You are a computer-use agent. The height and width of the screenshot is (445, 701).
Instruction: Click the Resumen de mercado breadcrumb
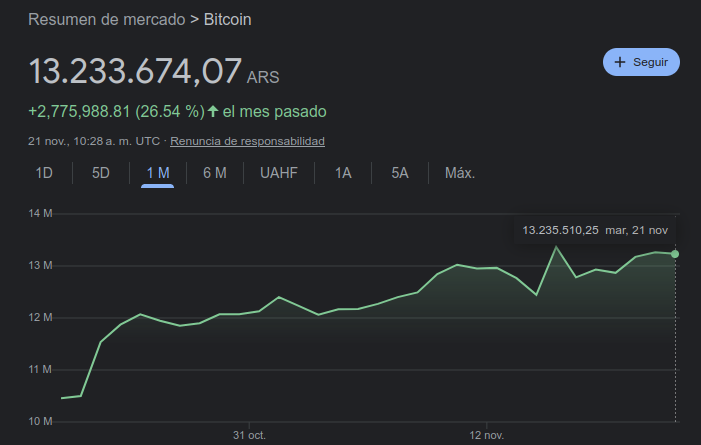tap(106, 20)
